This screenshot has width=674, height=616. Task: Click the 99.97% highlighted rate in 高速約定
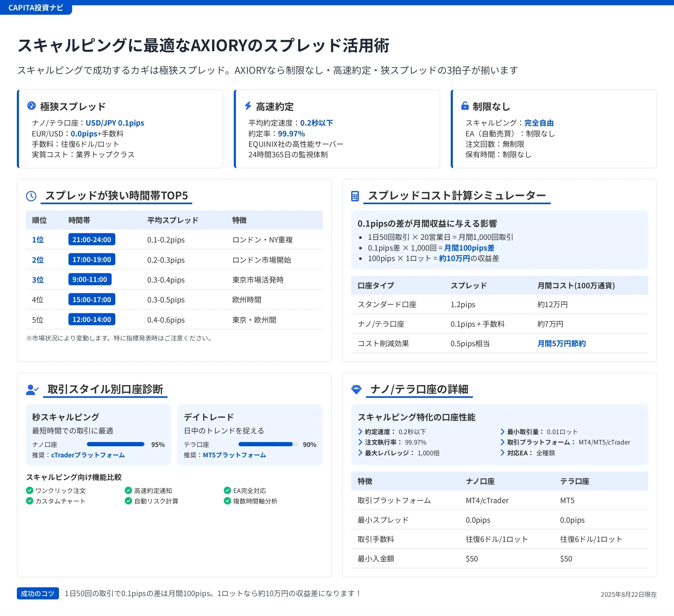point(292,134)
